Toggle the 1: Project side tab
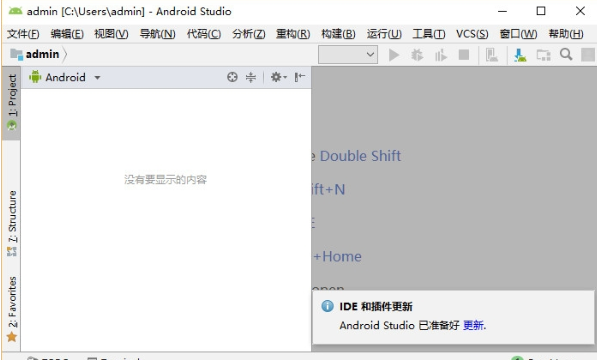The height and width of the screenshot is (360, 597). point(12,103)
